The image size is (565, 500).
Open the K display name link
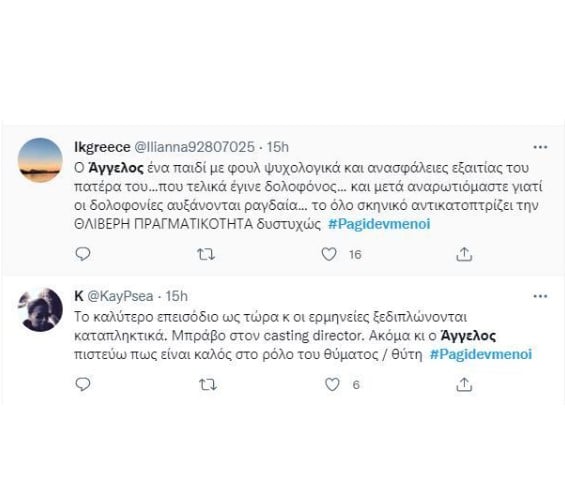click(79, 296)
